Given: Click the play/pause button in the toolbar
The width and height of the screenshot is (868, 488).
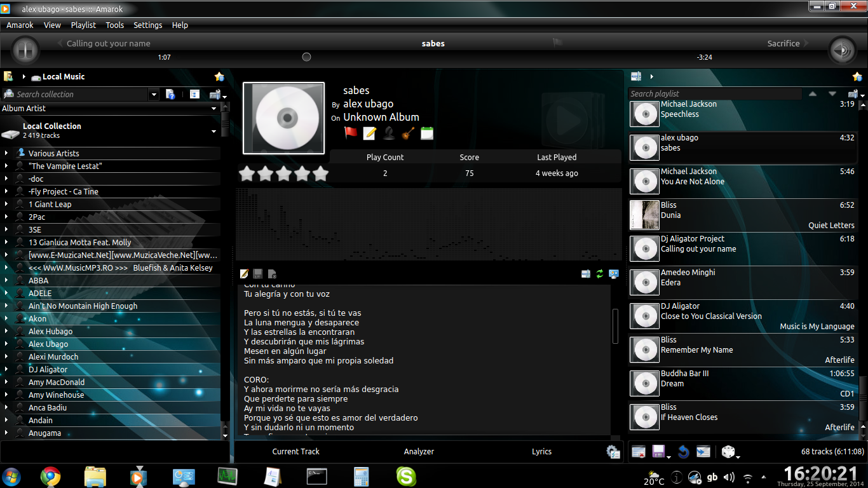Looking at the screenshot, I should tap(25, 50).
